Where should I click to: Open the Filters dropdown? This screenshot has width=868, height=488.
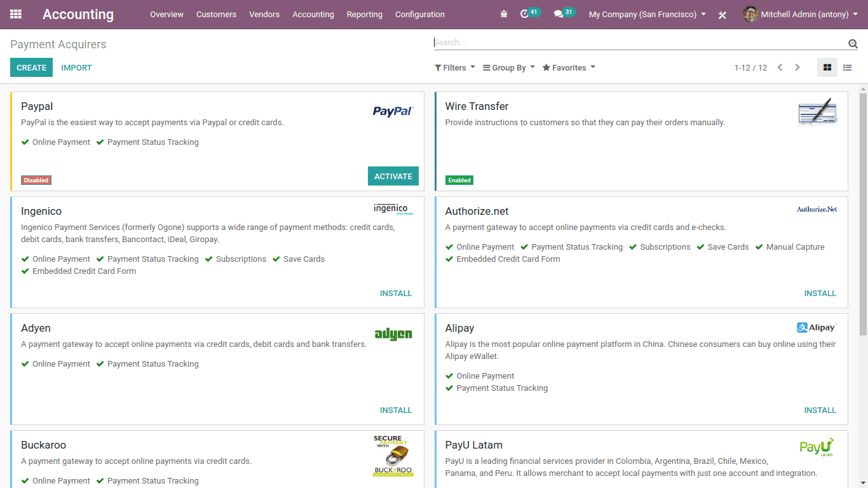coord(455,67)
